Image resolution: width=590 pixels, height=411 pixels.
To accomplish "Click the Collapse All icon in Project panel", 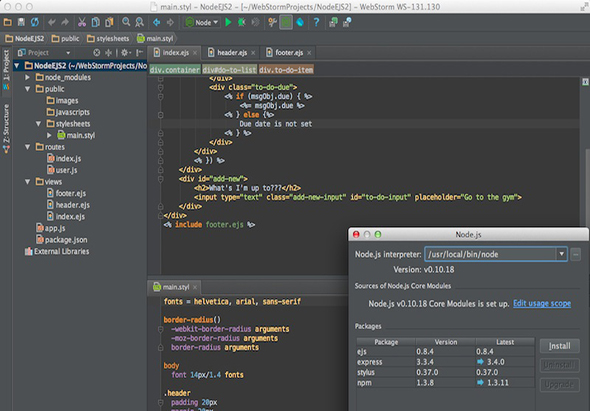I will tap(109, 53).
